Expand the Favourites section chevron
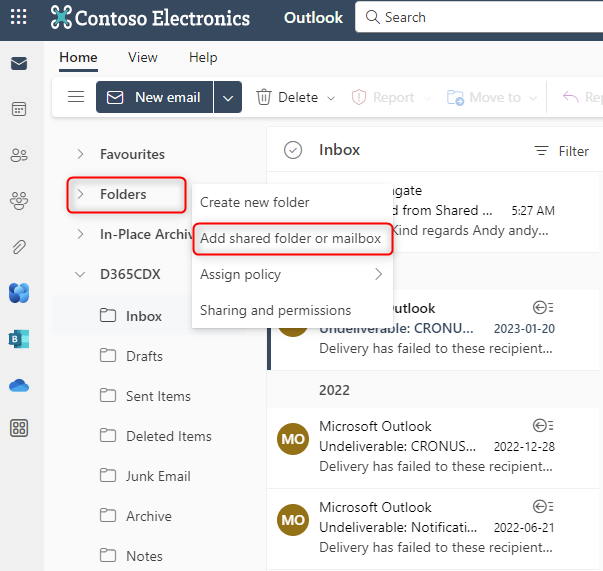 [x=80, y=154]
